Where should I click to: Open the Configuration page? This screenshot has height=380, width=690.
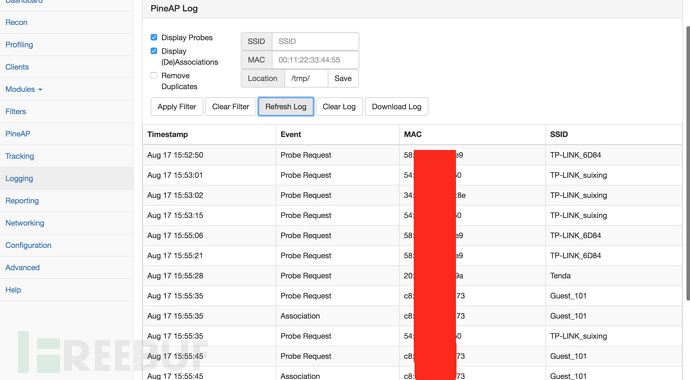28,245
